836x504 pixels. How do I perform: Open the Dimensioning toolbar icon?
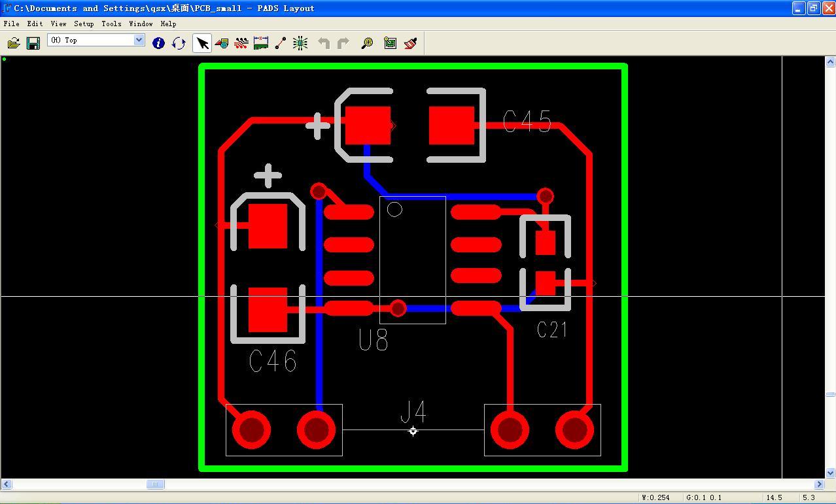[x=261, y=43]
